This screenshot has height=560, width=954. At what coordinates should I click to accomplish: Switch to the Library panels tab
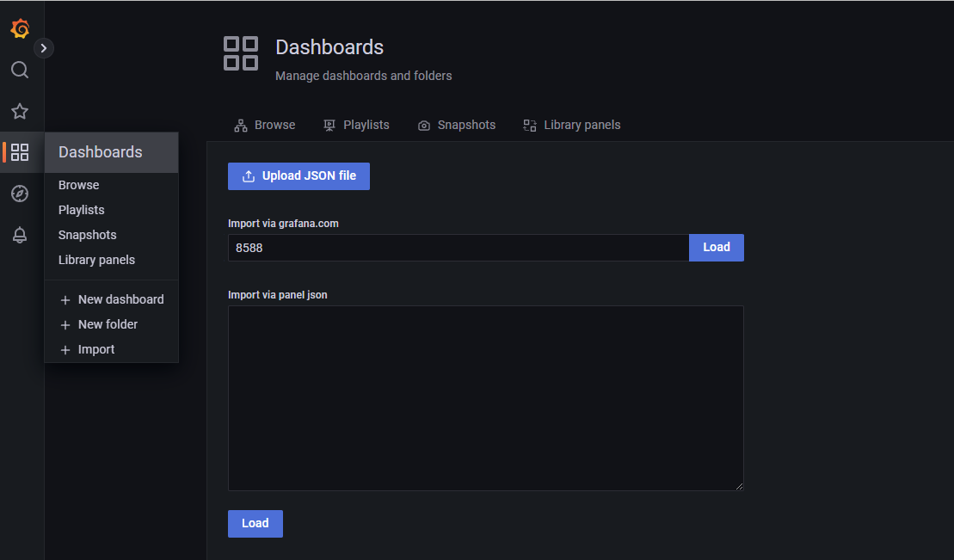(572, 125)
